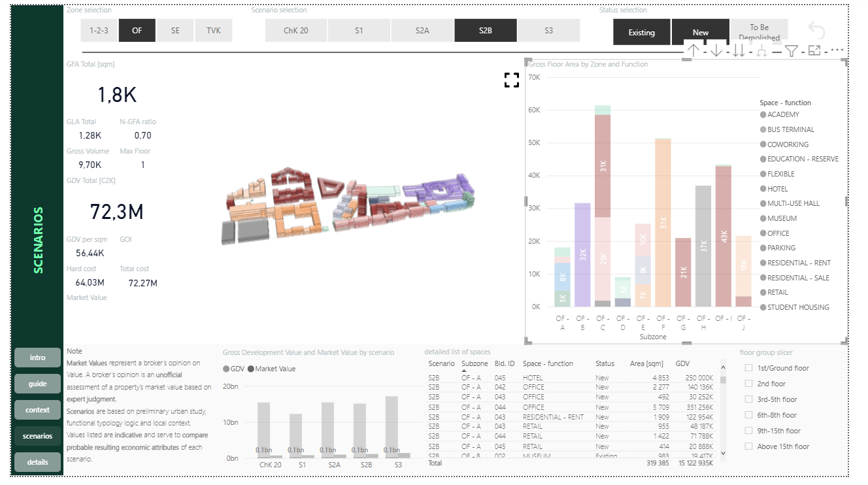Open the guide page
Image resolution: width=868 pixels, height=485 pixels.
point(38,384)
